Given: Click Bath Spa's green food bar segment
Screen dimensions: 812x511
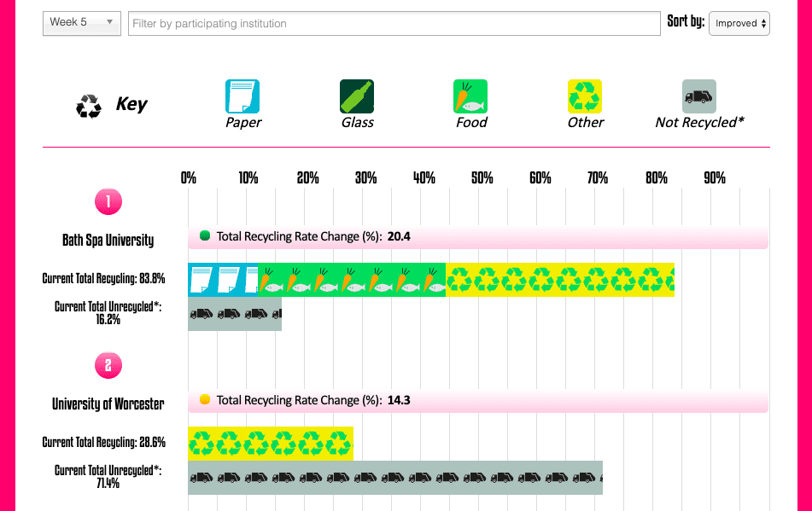Looking at the screenshot, I should (352, 280).
